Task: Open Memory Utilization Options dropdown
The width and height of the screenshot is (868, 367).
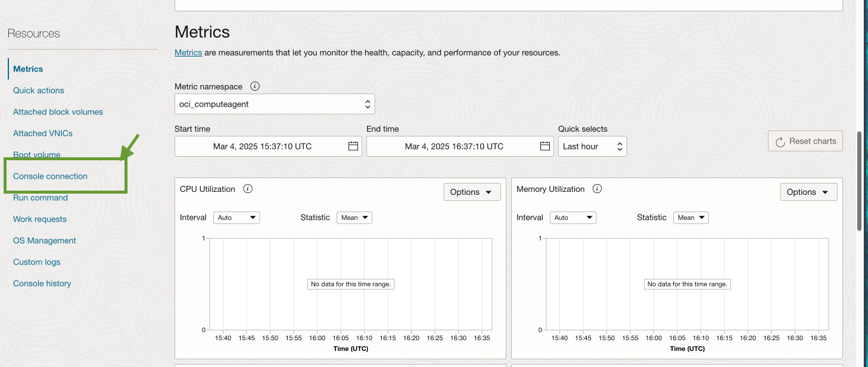Action: click(808, 192)
